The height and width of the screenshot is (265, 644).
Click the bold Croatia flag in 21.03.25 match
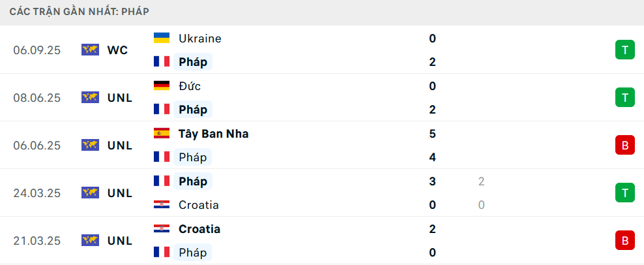162,228
